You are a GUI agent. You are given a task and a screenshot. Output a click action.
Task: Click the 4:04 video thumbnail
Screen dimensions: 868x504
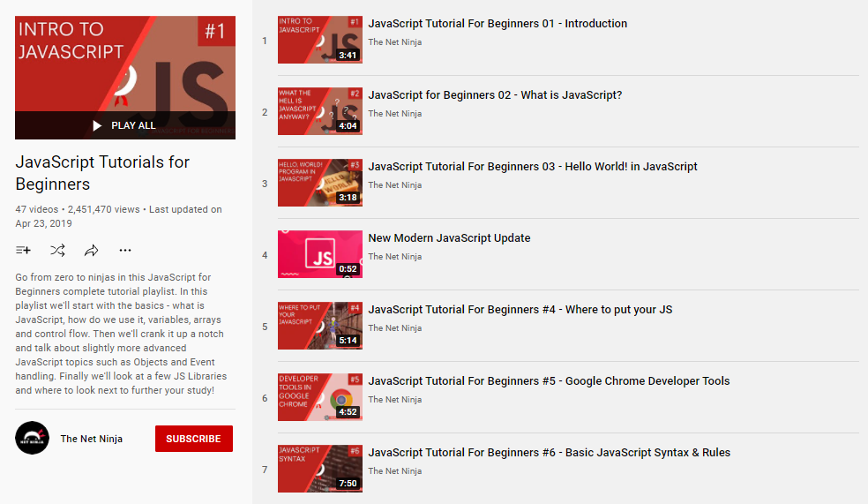click(x=320, y=111)
